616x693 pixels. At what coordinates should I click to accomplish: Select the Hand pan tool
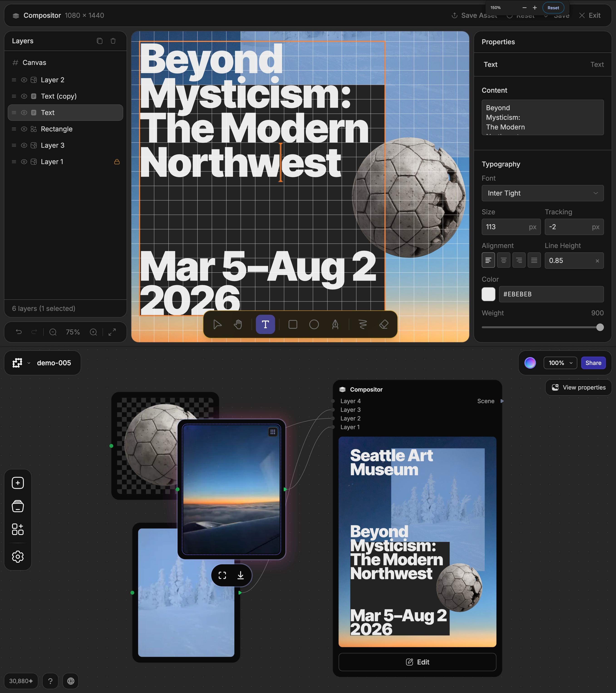238,324
